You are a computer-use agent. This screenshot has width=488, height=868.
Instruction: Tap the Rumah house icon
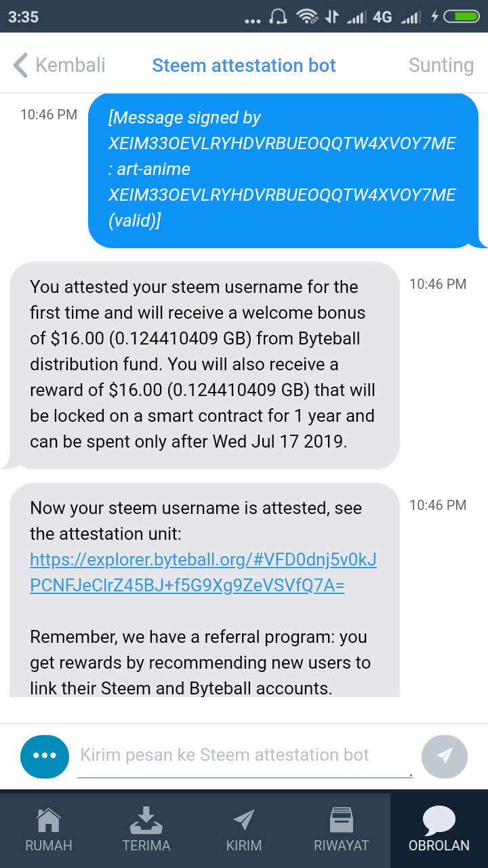point(49,821)
